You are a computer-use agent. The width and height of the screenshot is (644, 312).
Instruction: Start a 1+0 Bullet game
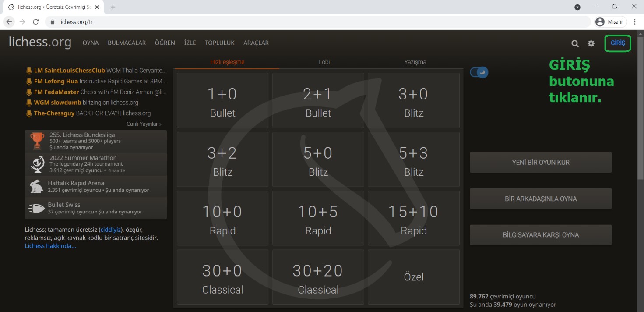tap(223, 100)
